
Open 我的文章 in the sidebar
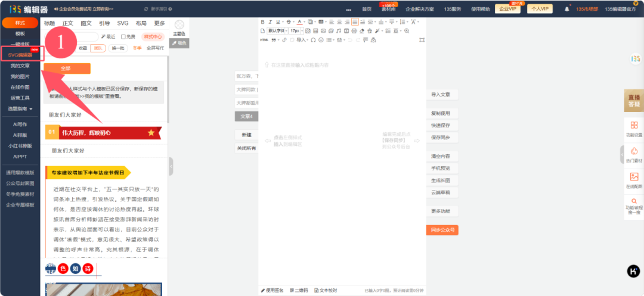[x=20, y=66]
